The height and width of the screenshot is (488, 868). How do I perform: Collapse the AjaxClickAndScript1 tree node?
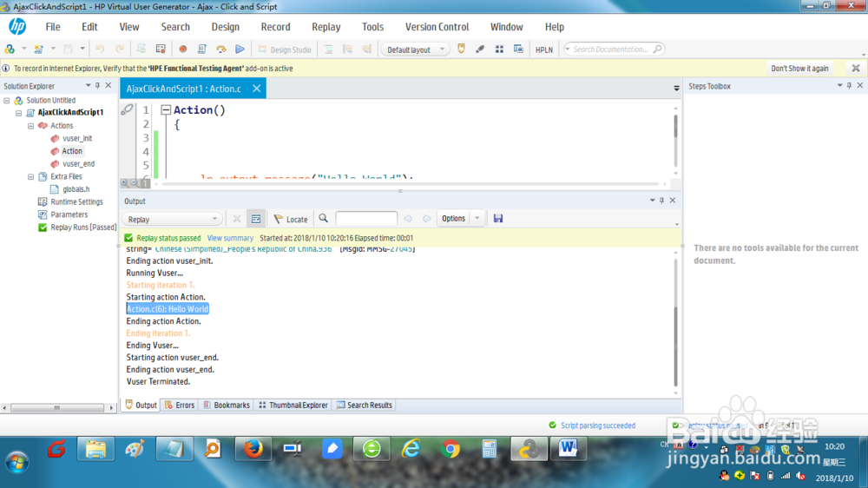[x=19, y=113]
